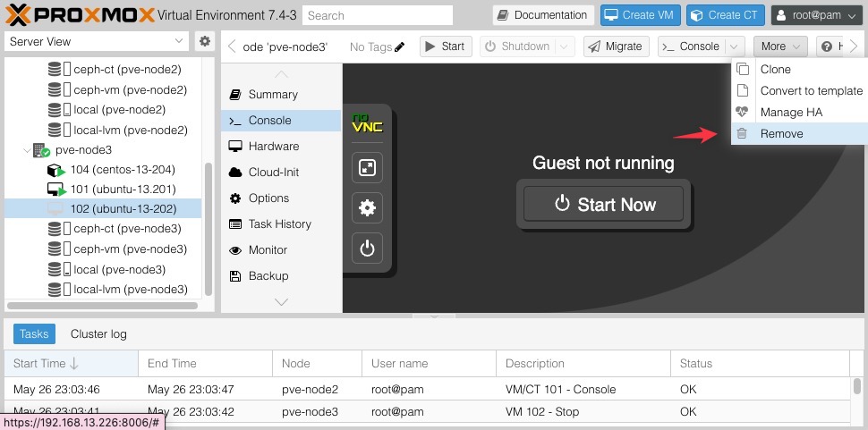Click the 'VM/CT 101 - Console' task row
868x430 pixels.
click(426, 389)
